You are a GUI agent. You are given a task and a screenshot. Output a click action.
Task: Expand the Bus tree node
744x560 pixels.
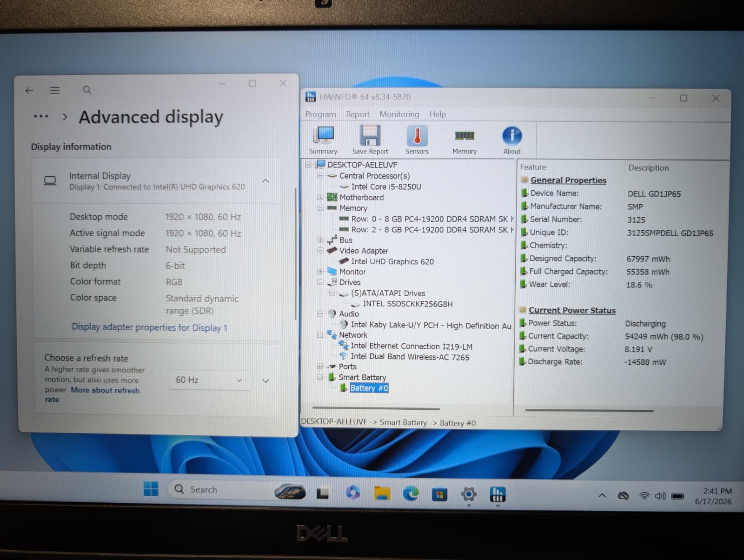[x=320, y=240]
